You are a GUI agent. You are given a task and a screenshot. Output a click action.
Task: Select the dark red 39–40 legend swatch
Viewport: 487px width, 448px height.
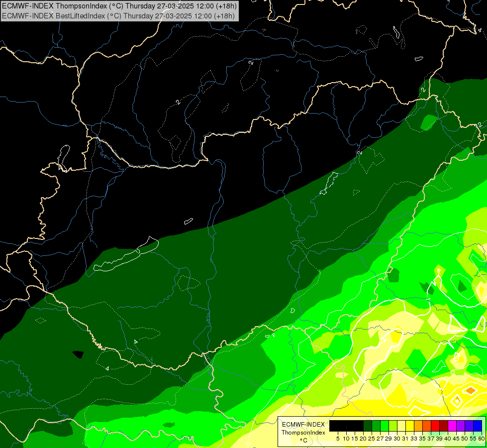click(x=444, y=426)
